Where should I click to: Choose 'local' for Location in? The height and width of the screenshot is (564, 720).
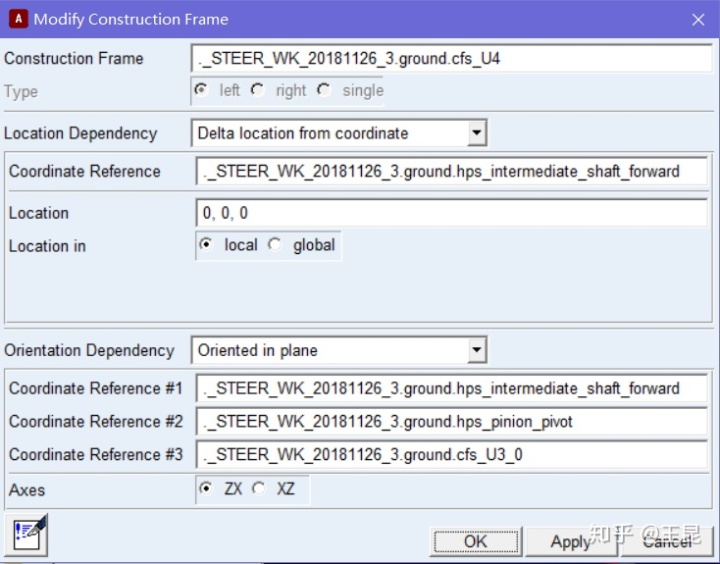206,245
